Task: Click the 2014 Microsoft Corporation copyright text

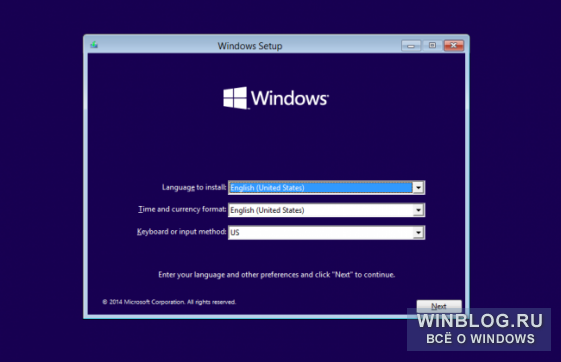Action: click(x=169, y=302)
